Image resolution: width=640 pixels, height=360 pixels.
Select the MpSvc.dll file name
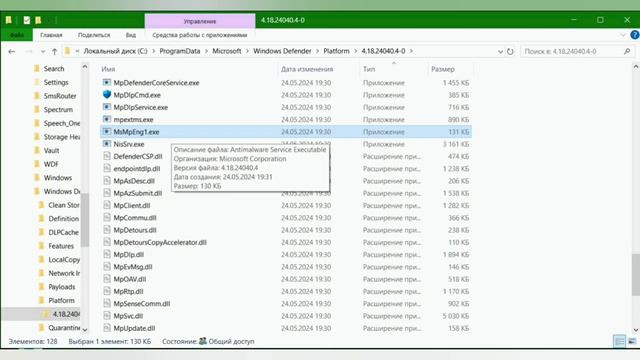point(128,316)
